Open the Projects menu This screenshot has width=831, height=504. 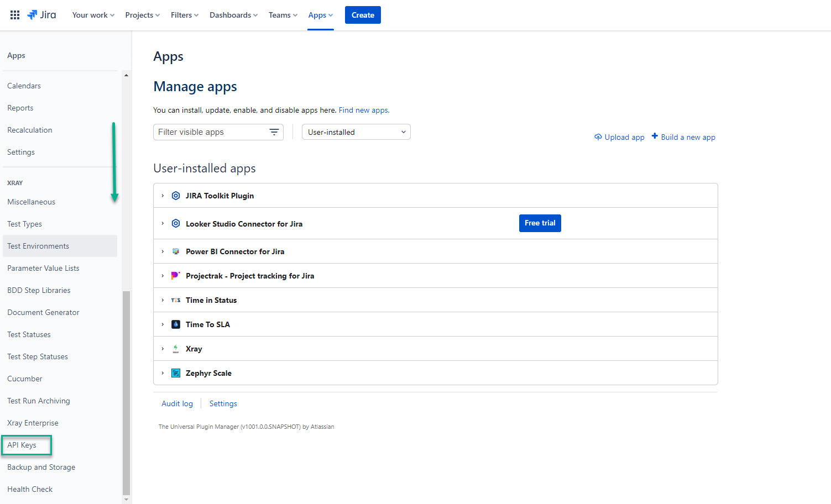142,15
